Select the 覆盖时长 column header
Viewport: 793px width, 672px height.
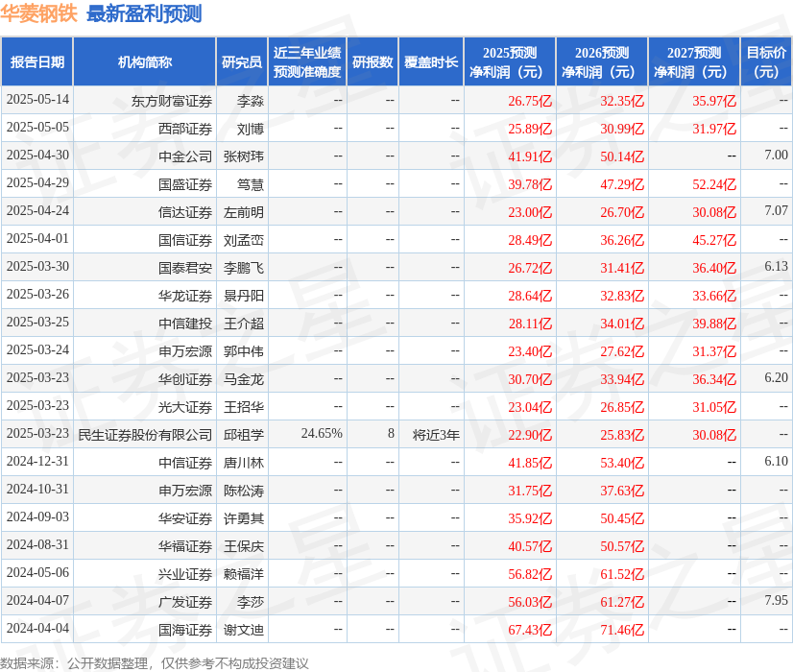[431, 61]
